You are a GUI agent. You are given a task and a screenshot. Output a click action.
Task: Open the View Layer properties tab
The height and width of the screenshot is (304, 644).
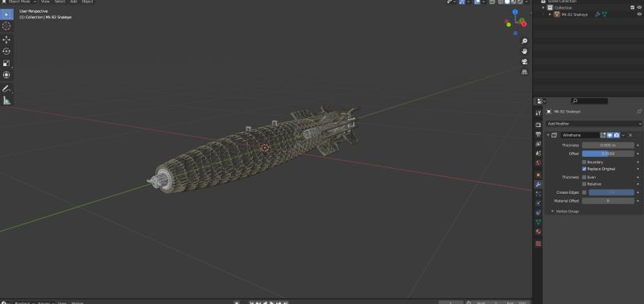click(538, 144)
